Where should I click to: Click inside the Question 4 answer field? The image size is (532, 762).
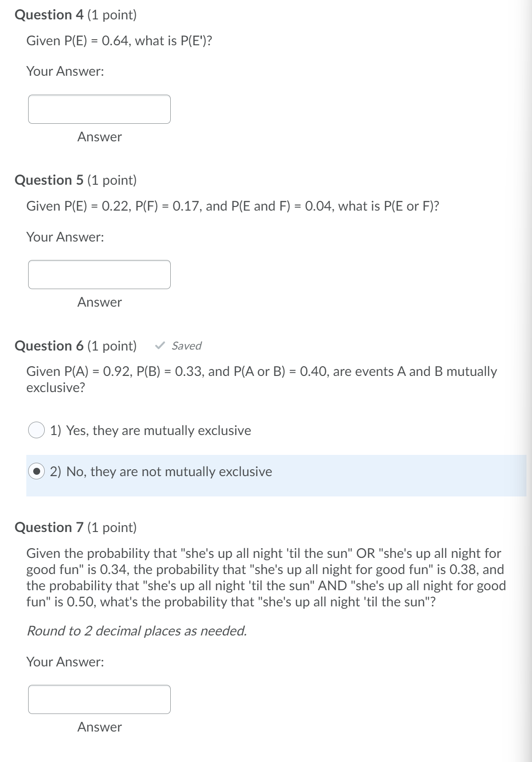tap(99, 109)
